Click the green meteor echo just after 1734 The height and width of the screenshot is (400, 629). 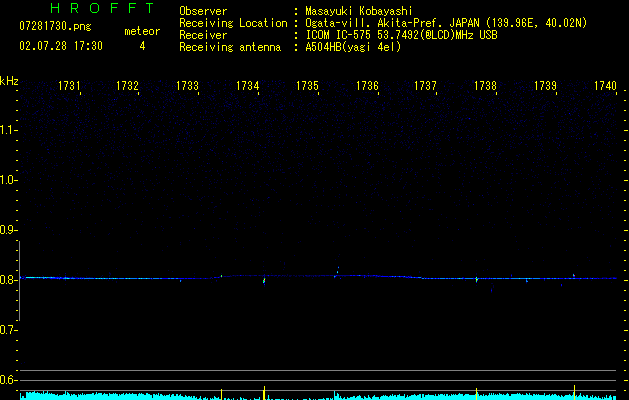[x=264, y=280]
